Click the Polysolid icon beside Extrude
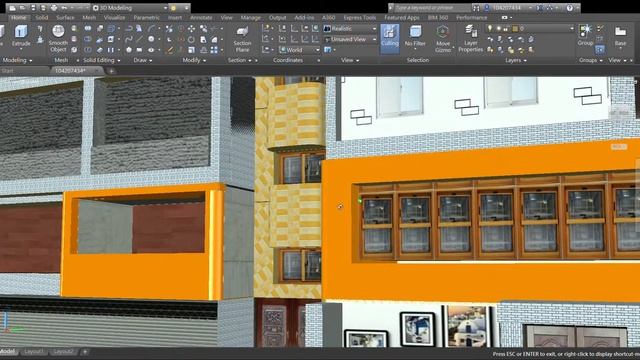 (40, 29)
